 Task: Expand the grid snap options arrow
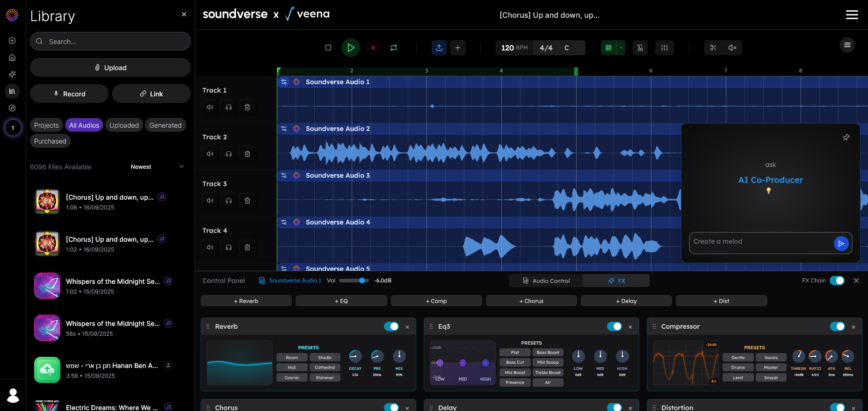(621, 48)
